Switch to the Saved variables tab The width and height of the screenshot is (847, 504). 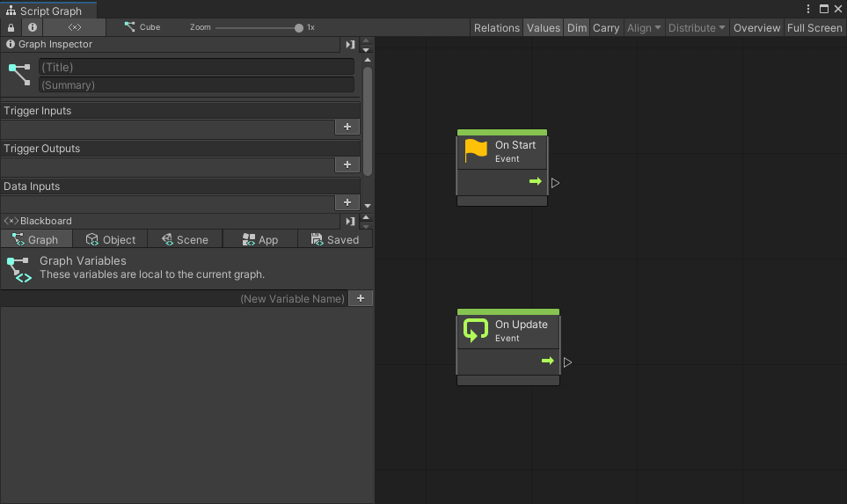pos(335,239)
